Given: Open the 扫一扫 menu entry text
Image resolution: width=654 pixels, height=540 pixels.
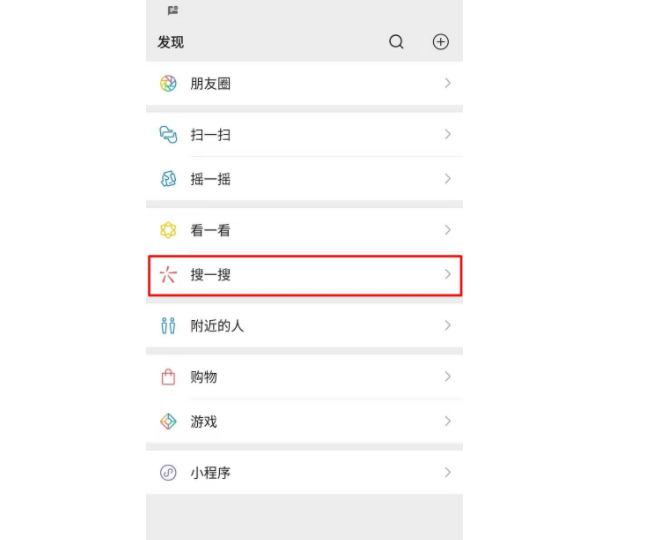Looking at the screenshot, I should click(211, 135).
